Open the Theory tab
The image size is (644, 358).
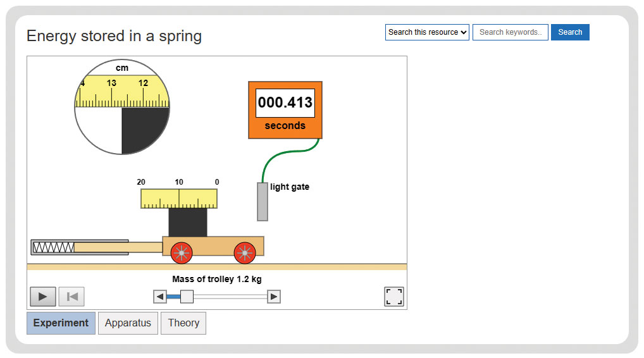(x=183, y=323)
